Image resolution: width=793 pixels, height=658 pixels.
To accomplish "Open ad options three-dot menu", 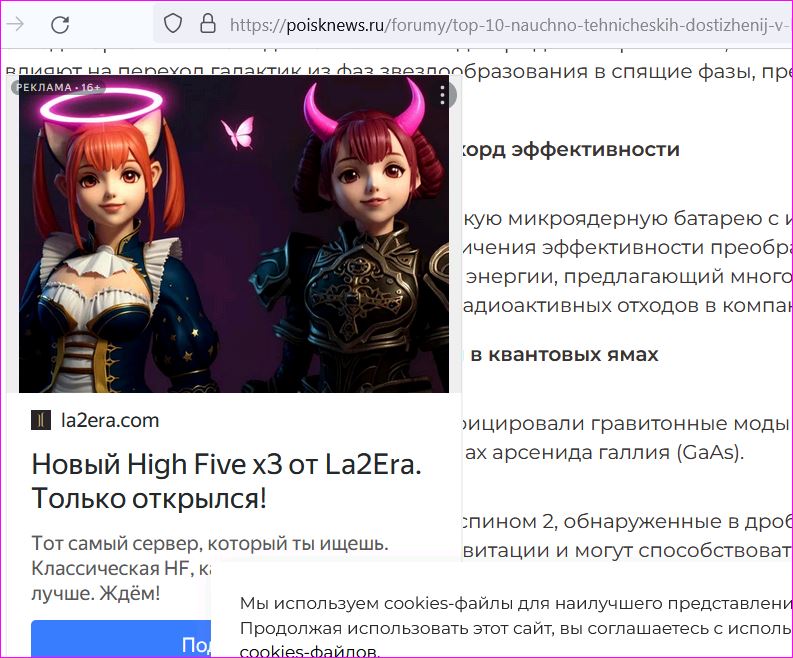I will (x=443, y=95).
